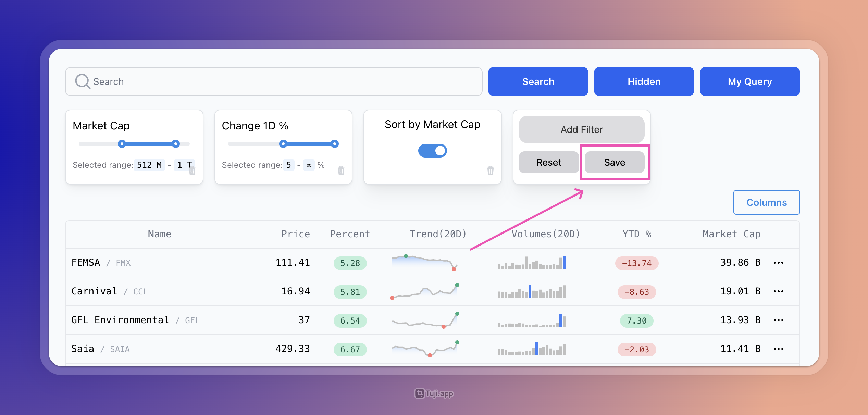Focus the Search input field
This screenshot has height=415, width=868.
tap(274, 81)
